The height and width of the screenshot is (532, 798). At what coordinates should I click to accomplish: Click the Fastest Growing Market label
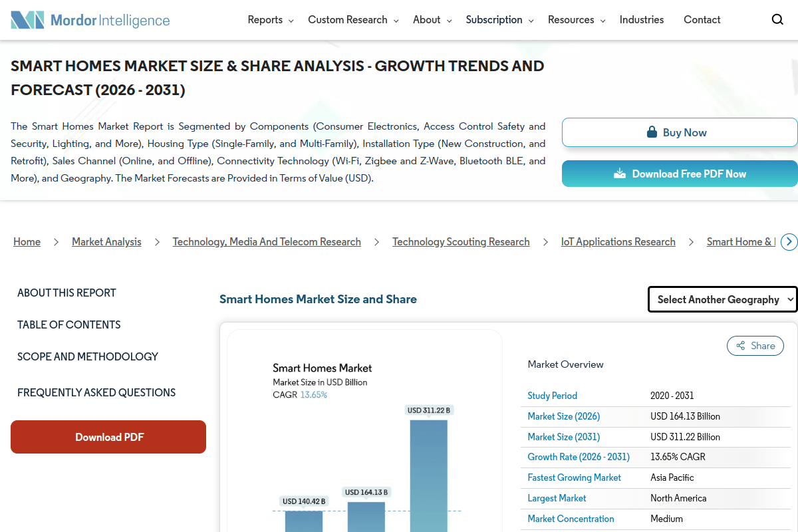coord(575,477)
